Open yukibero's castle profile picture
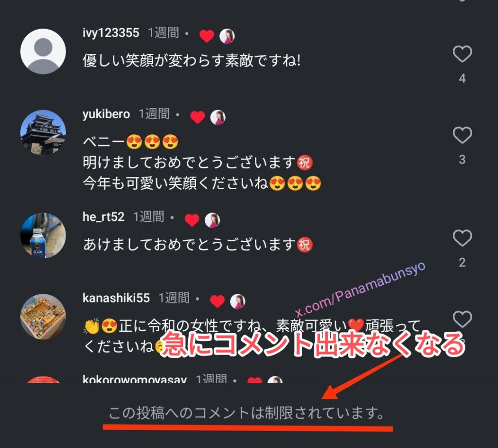Viewport: 498px width, 448px height. (43, 132)
